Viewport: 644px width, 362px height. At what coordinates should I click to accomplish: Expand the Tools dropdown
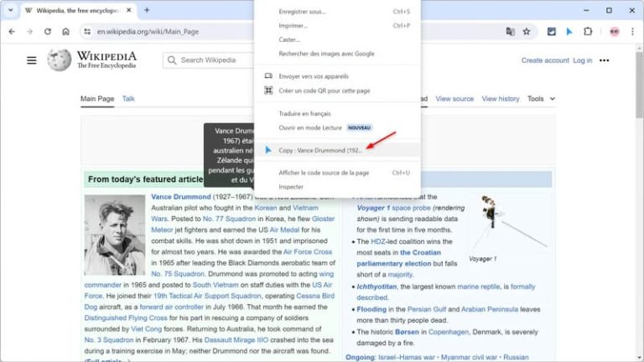pyautogui.click(x=541, y=99)
